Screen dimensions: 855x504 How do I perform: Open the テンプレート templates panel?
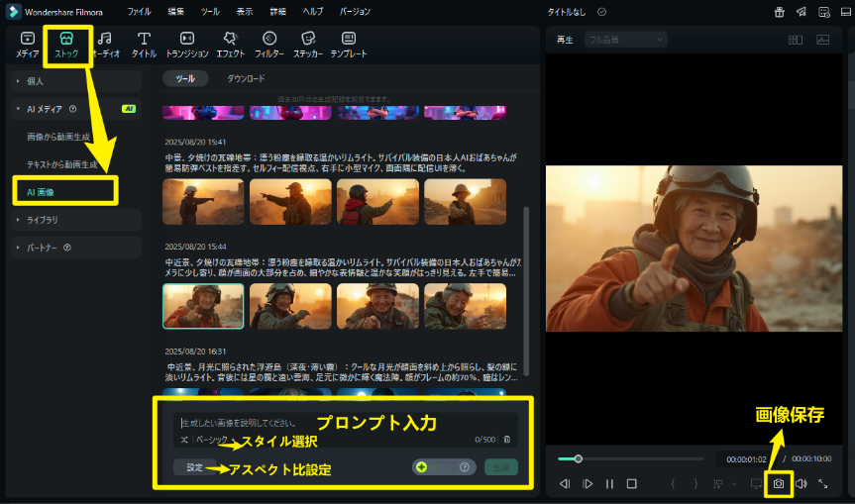click(x=349, y=45)
